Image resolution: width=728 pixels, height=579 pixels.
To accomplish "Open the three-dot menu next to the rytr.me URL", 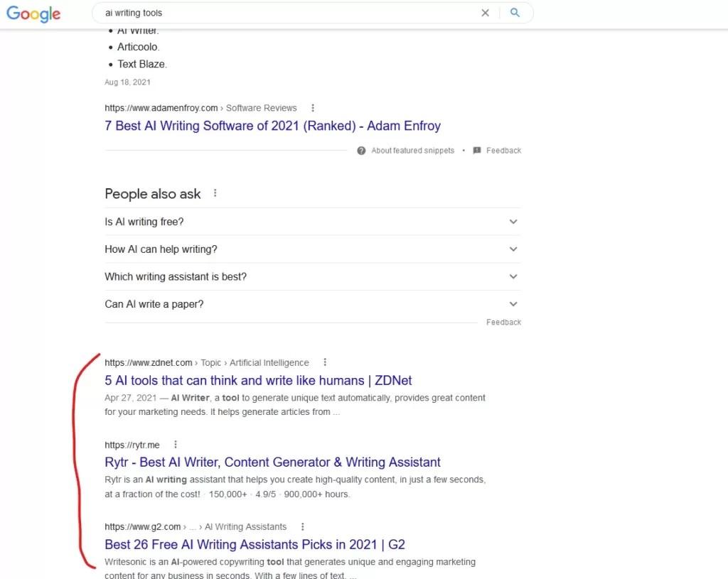I will 176,445.
